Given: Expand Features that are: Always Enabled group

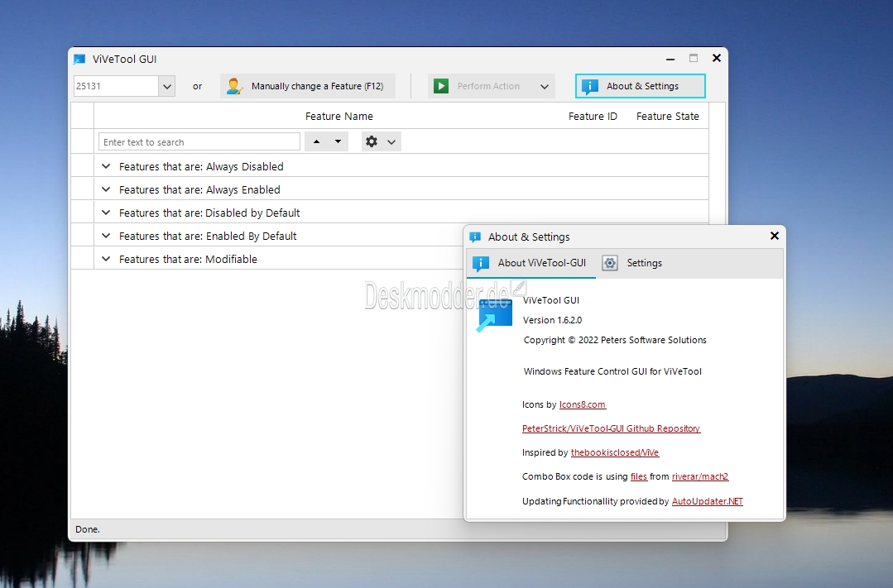Looking at the screenshot, I should (x=106, y=189).
